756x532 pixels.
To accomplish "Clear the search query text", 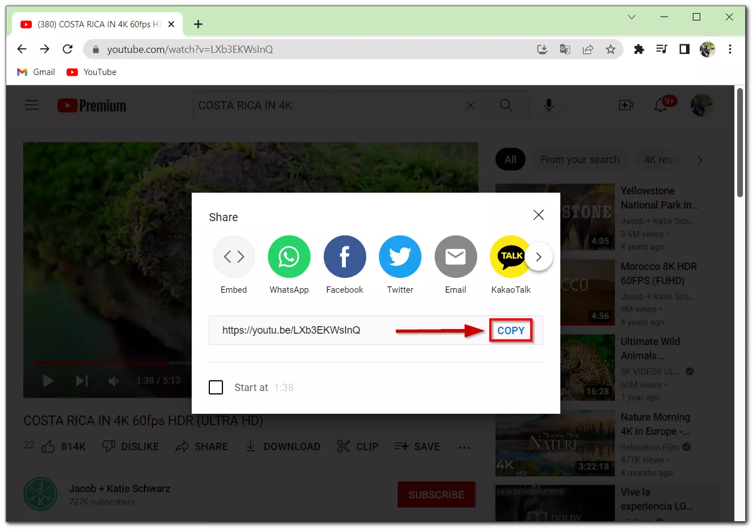I will [470, 106].
